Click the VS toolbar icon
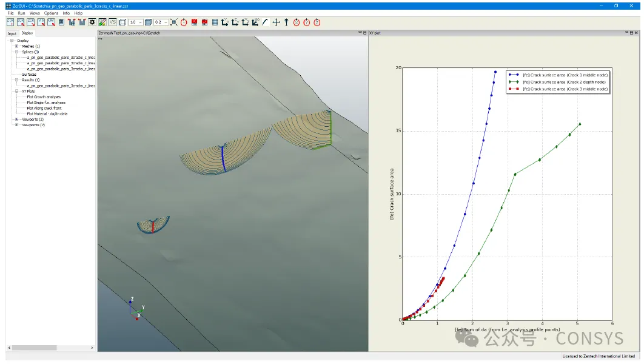 (113, 22)
